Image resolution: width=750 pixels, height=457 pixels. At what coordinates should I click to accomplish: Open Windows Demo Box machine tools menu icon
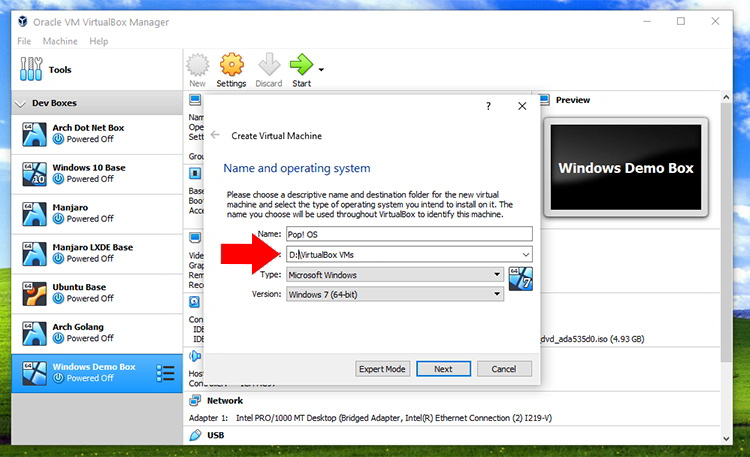click(165, 373)
